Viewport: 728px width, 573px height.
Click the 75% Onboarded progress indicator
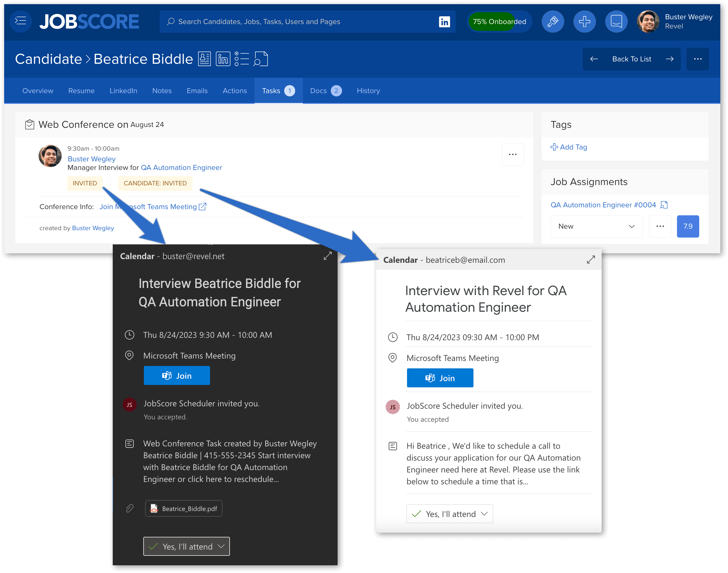click(500, 21)
